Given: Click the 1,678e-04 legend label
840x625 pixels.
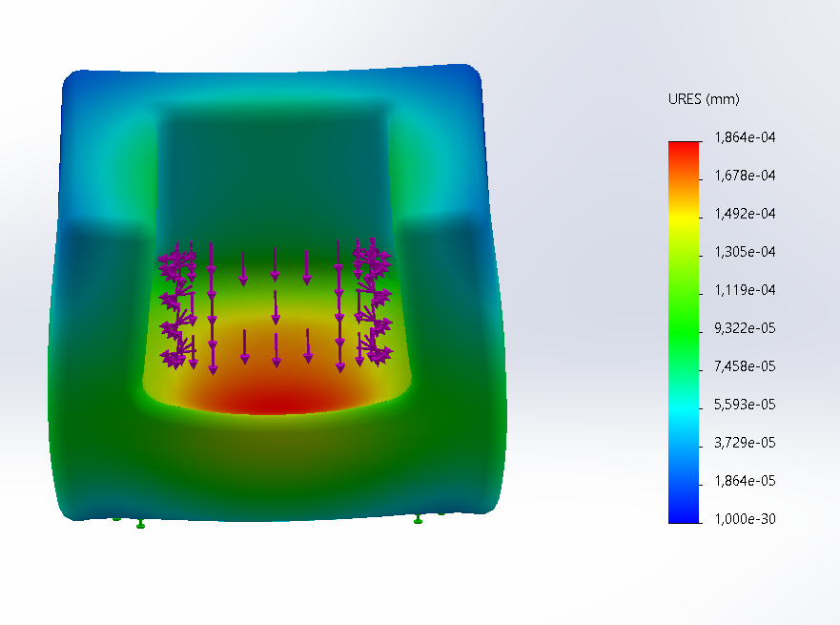Looking at the screenshot, I should [x=741, y=176].
